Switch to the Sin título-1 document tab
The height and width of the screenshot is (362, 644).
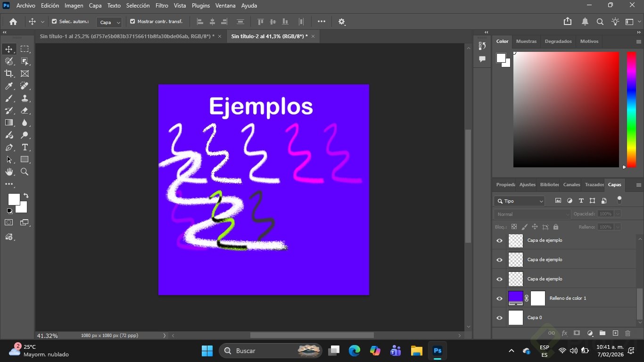pyautogui.click(x=127, y=36)
